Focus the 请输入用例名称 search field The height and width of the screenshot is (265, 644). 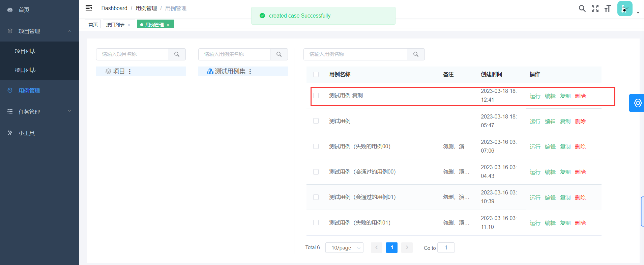point(355,54)
